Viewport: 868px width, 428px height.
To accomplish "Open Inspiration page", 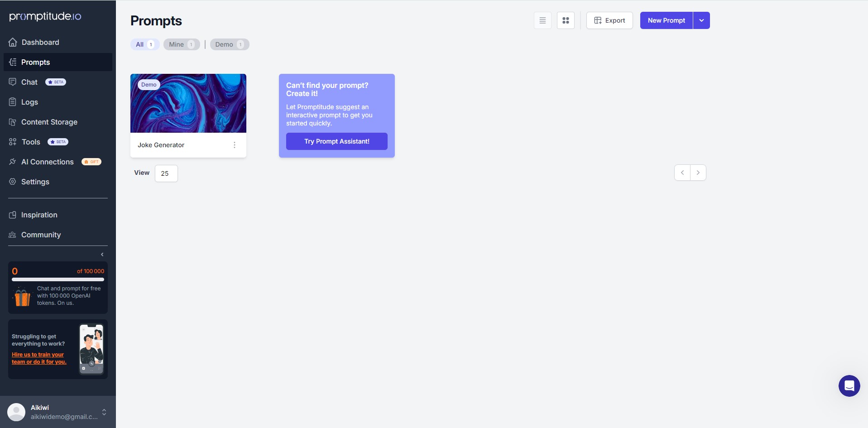I will pos(58,215).
